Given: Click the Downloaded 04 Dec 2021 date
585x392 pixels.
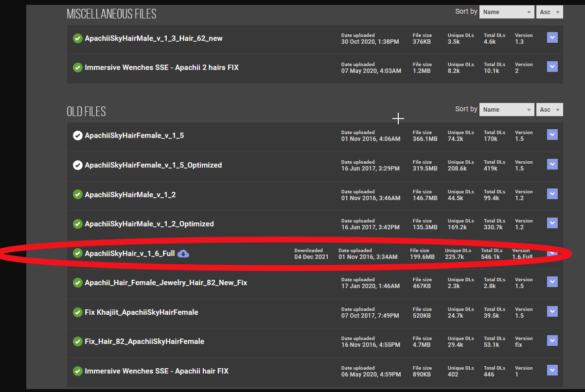Looking at the screenshot, I should coord(311,256).
